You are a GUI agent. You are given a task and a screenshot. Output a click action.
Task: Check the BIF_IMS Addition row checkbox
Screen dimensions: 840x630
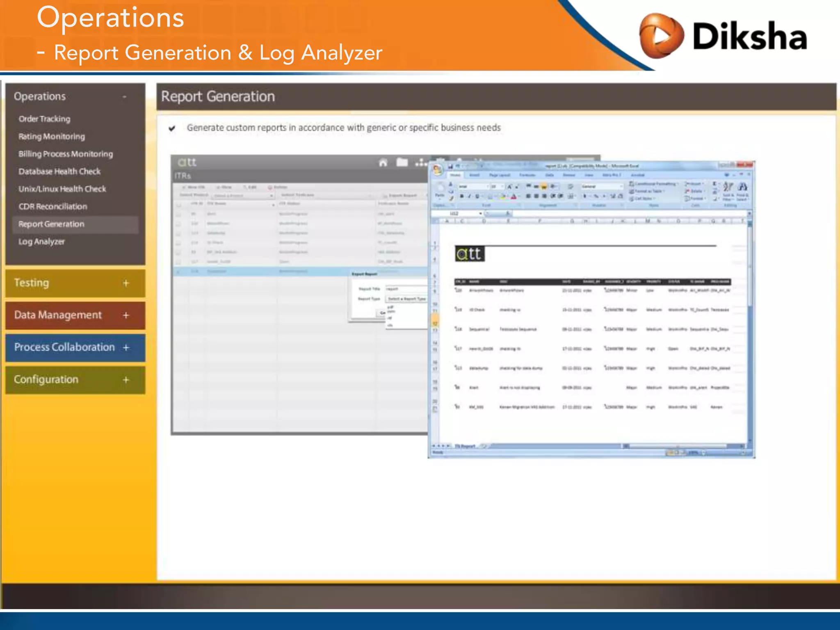178,252
